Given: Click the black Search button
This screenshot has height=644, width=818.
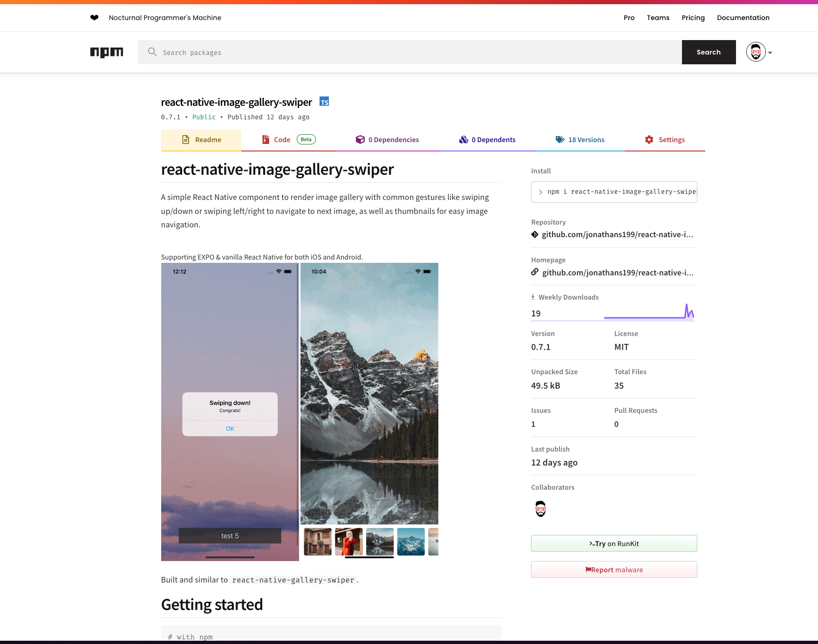Looking at the screenshot, I should tap(709, 52).
